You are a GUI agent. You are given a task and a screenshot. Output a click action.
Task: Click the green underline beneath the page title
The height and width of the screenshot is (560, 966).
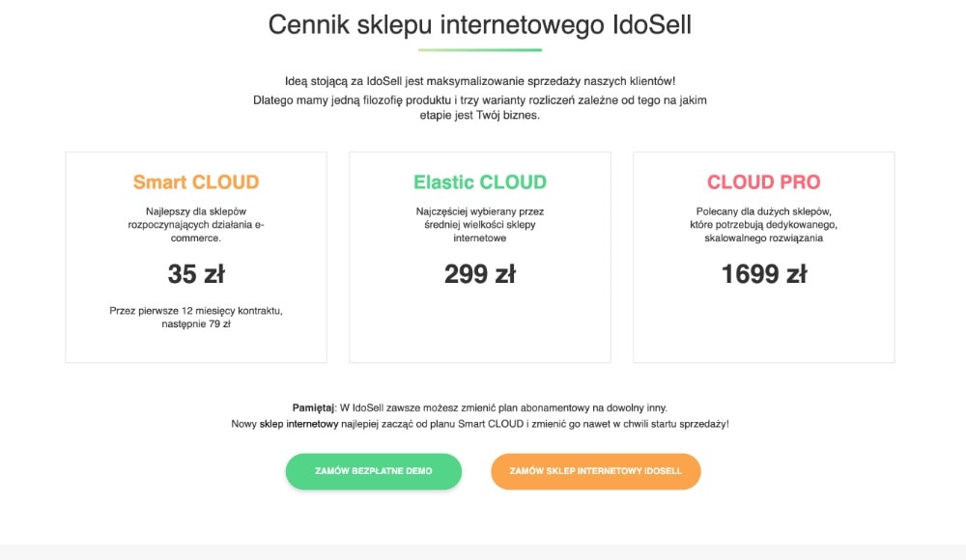[x=480, y=49]
